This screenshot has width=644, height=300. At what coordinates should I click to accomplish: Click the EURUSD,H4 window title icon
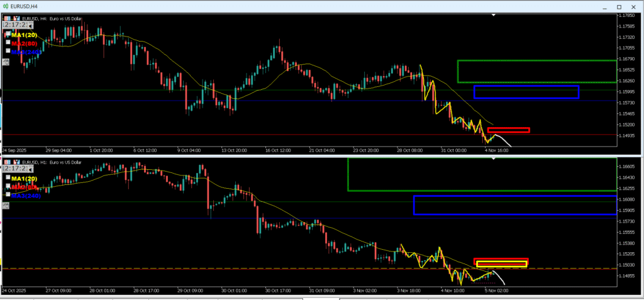point(6,5)
